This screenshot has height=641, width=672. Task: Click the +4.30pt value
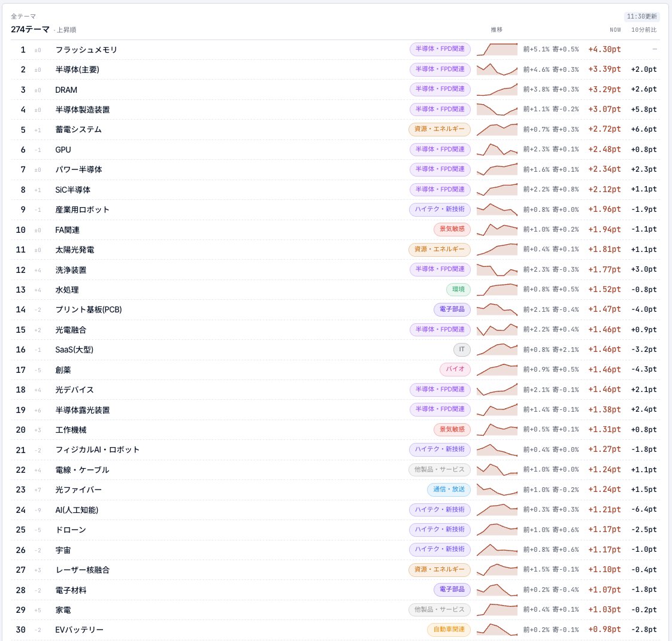604,49
